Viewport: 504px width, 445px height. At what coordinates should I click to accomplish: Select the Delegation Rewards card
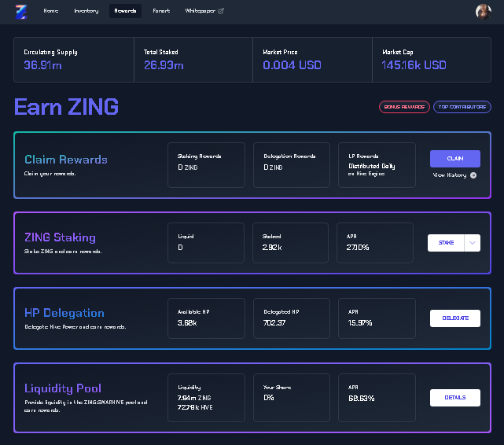pyautogui.click(x=292, y=165)
